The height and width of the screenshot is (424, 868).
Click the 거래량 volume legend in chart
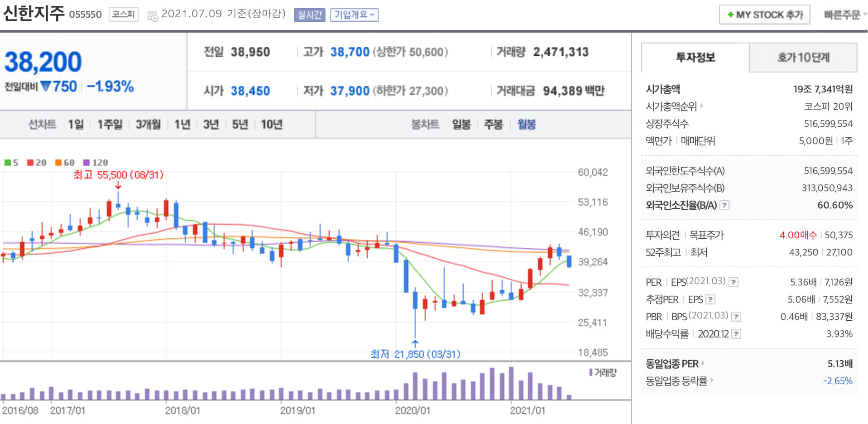click(x=603, y=372)
